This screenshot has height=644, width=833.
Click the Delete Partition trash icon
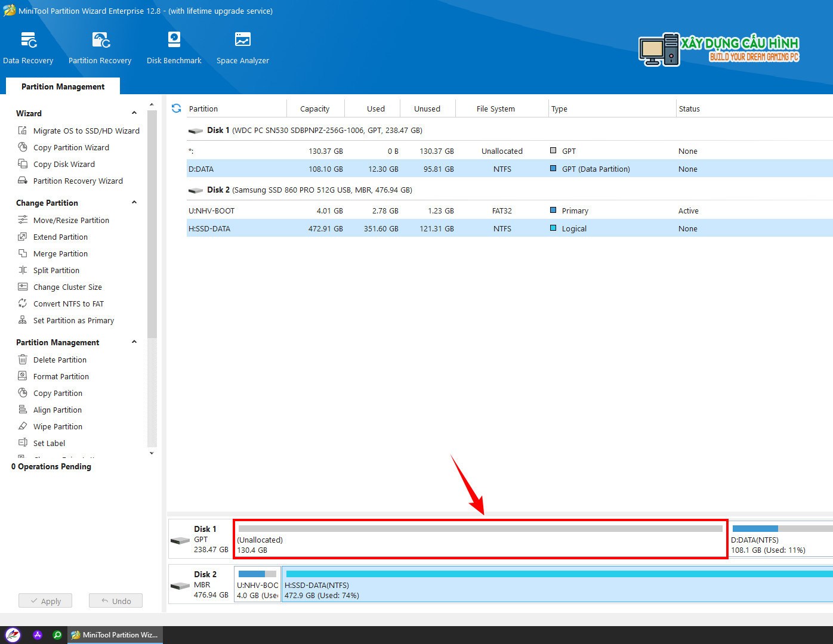tap(23, 360)
